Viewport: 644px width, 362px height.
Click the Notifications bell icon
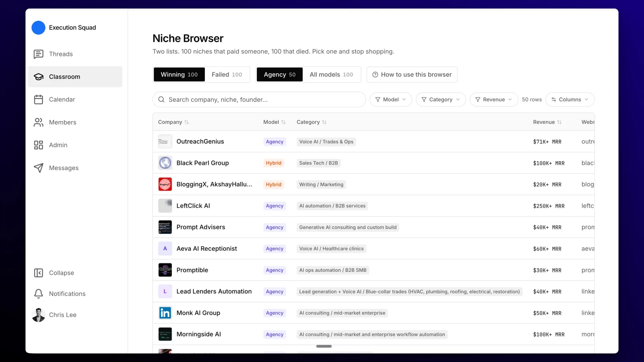pos(39,294)
